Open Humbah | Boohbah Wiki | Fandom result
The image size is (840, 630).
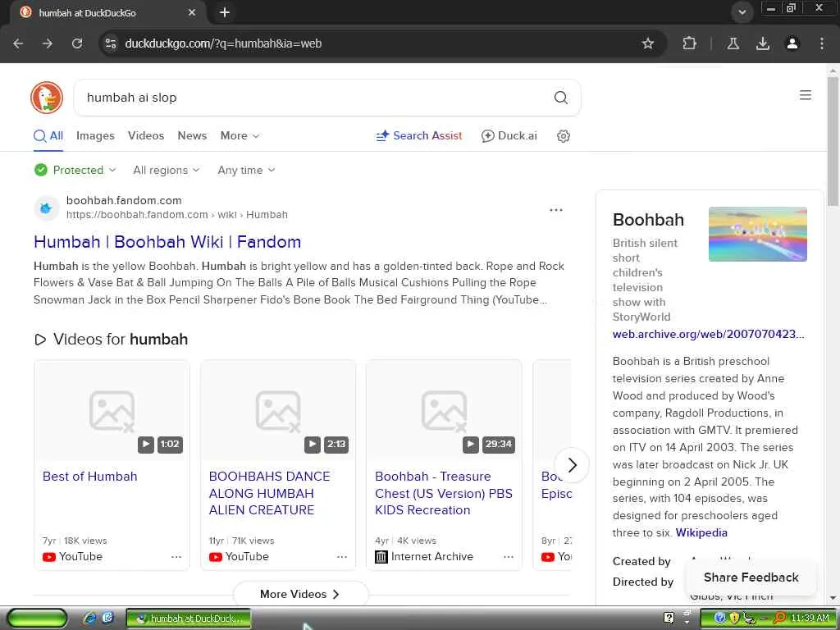click(x=167, y=242)
